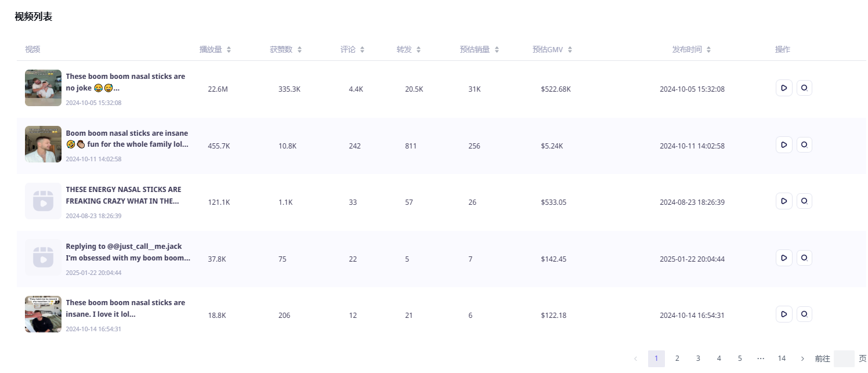The image size is (868, 373).
Task: Click search icon for the $142.45 GMV video
Action: 804,258
